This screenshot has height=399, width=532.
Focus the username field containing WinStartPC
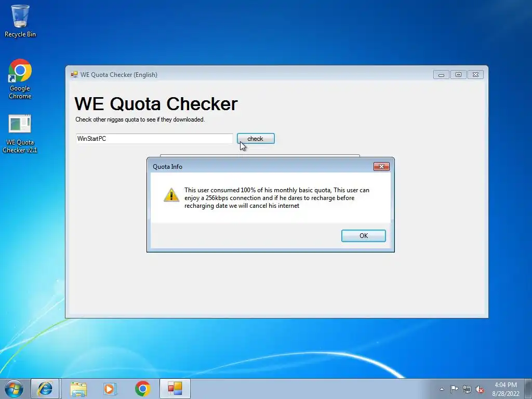tap(154, 138)
